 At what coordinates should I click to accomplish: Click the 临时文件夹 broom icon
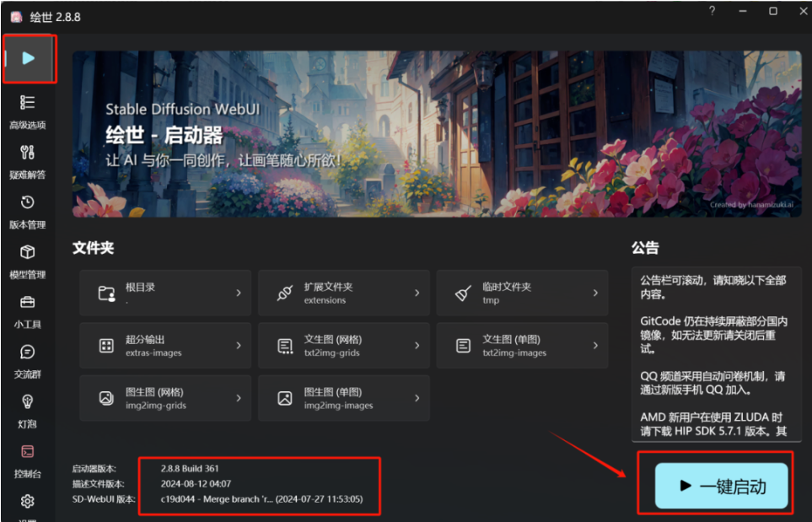coord(463,293)
